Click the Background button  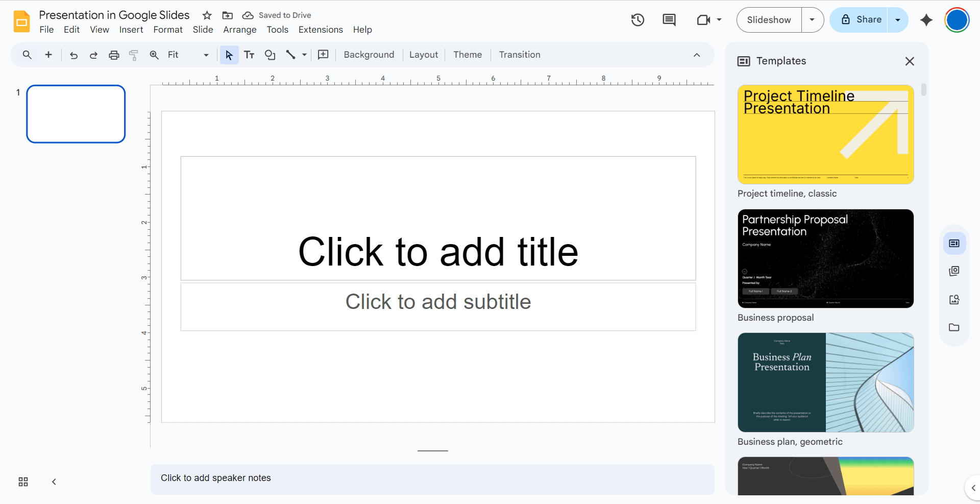(369, 55)
